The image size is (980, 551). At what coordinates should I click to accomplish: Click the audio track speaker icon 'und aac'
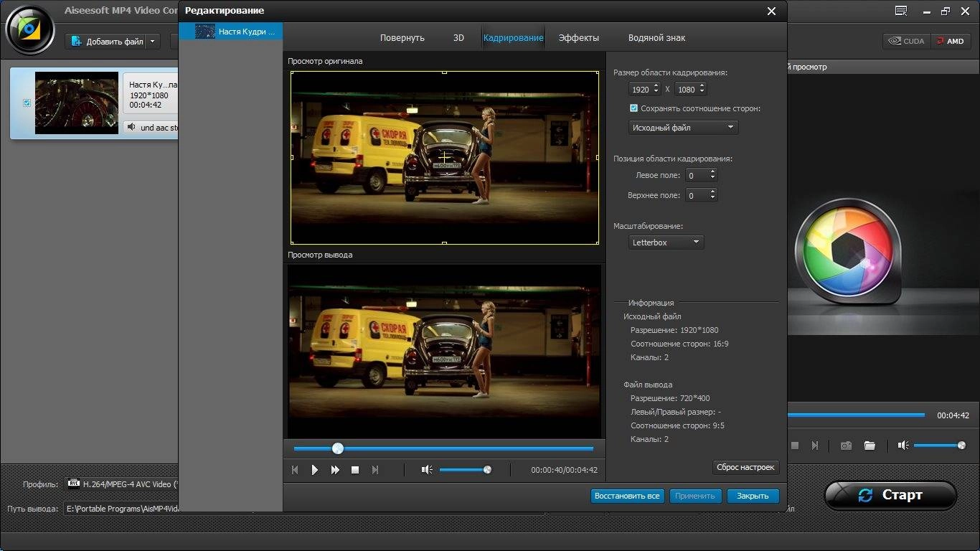[132, 127]
